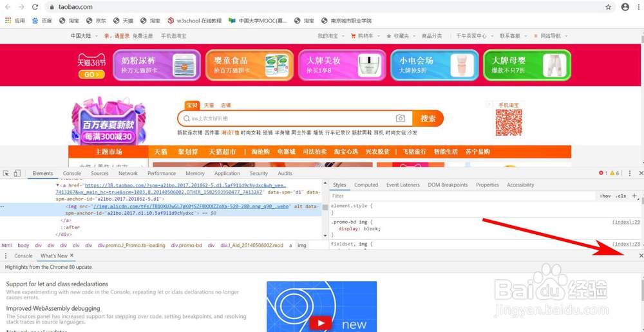Open Computed styles pane tab
This screenshot has height=332, width=644.
(366, 185)
